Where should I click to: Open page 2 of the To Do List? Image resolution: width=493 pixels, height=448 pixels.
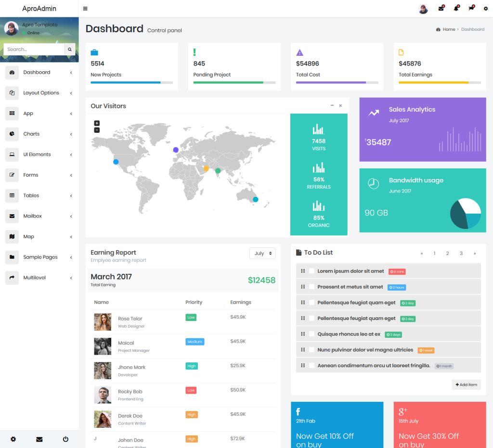[447, 253]
